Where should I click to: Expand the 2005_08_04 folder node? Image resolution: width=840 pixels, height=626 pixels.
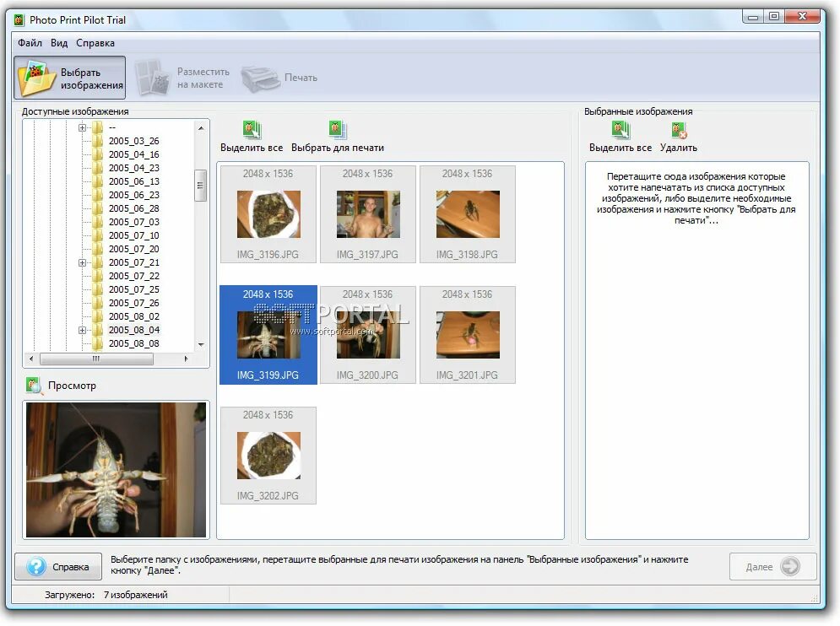click(82, 330)
